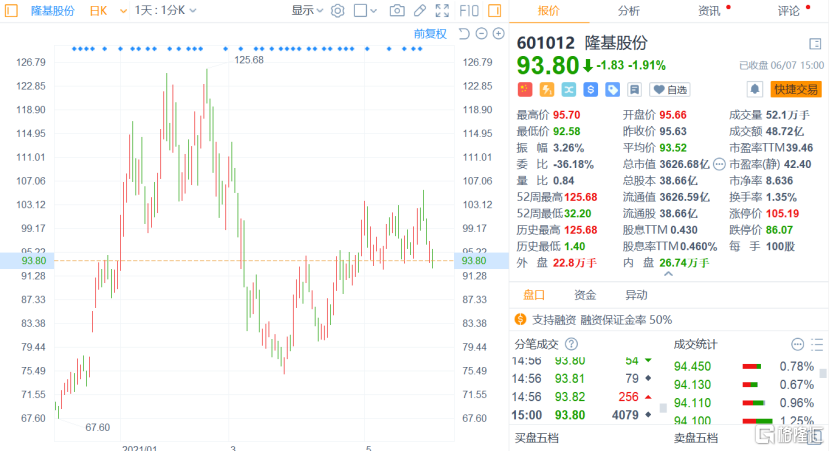This screenshot has width=830, height=451.
Task: Click the 跌停价 86.07 value
Action: (779, 230)
